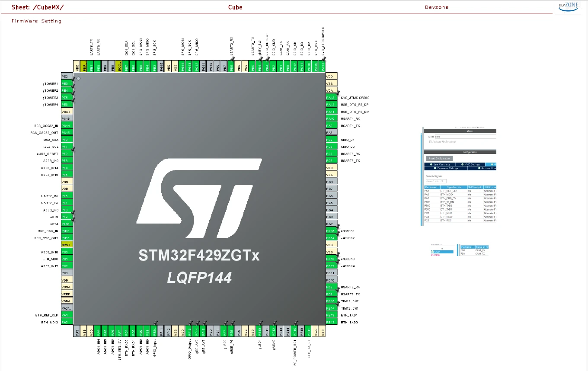Select the ETH_RXD0 row in signals table
Viewport: 588px width, 371px height.
(x=460, y=217)
